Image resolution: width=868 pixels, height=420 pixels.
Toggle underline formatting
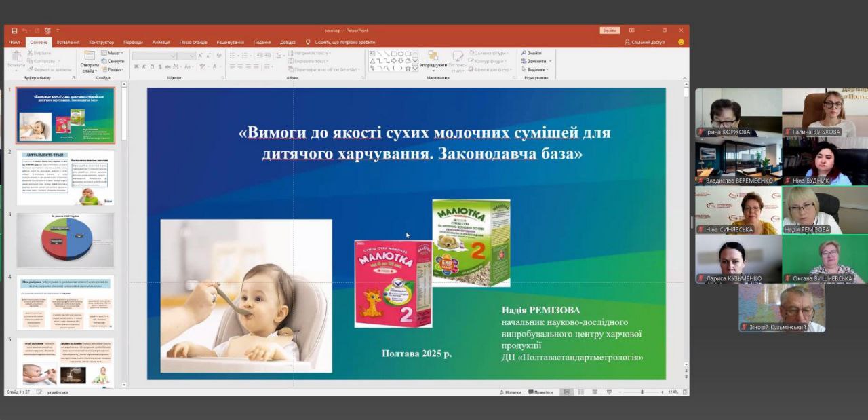[153, 66]
